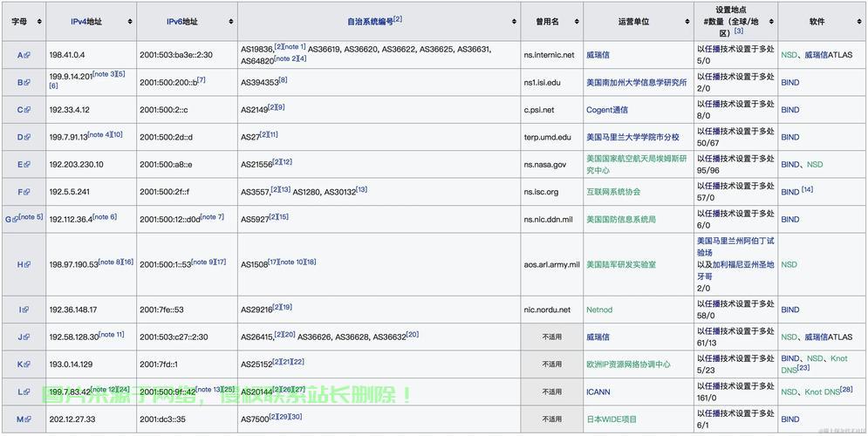Open 互联网系统协会 operator link

click(x=613, y=192)
